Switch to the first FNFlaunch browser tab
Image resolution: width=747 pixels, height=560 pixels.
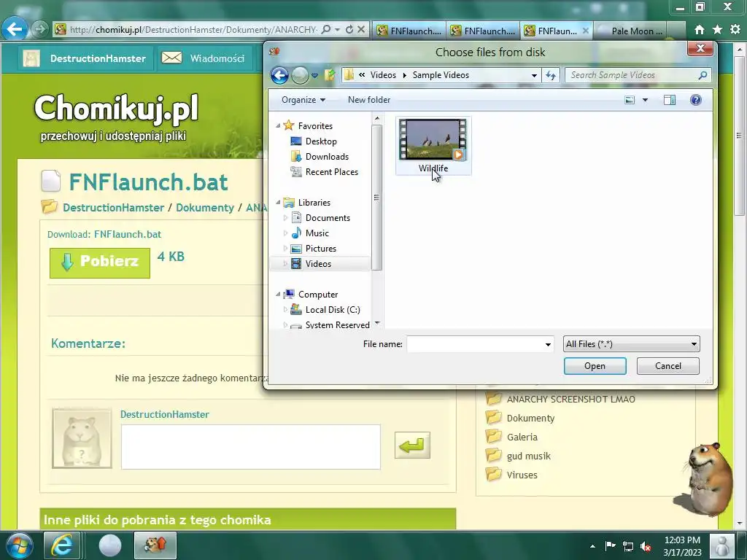pyautogui.click(x=409, y=31)
